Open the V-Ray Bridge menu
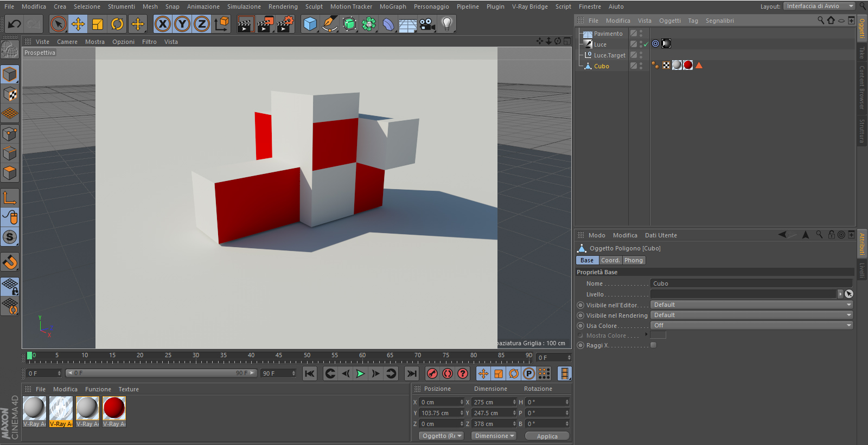This screenshot has width=868, height=445. click(x=529, y=7)
